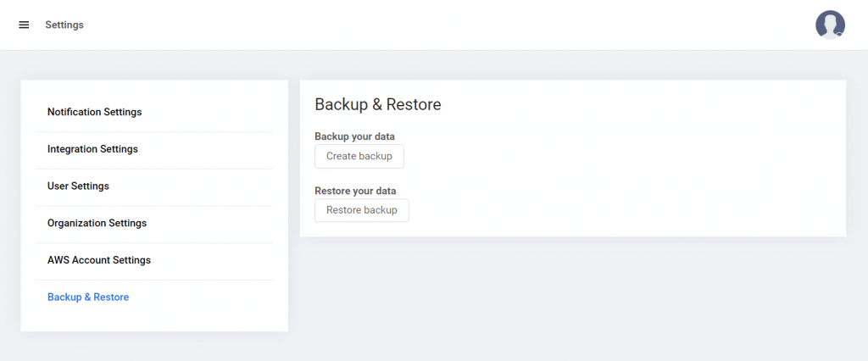Select the Backup & Restore page heading

377,104
